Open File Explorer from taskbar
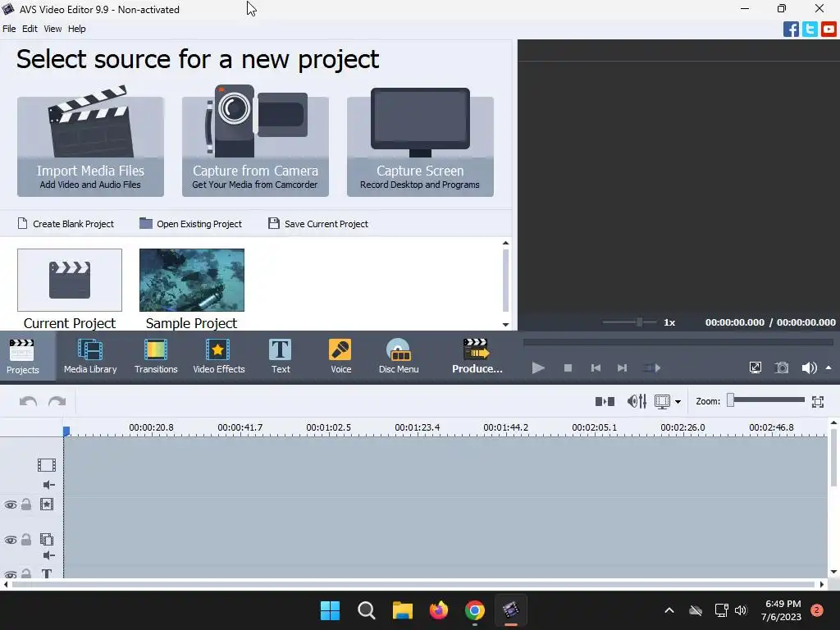The image size is (840, 630). coord(402,610)
